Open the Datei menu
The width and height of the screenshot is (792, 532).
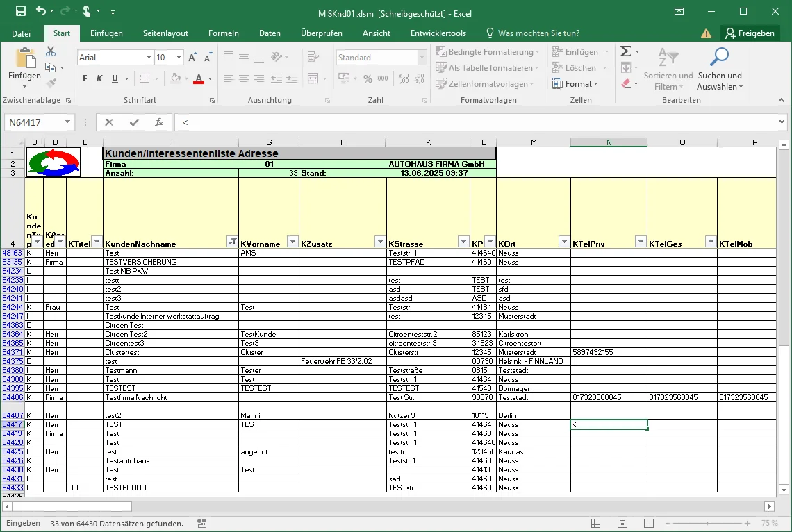[22, 33]
